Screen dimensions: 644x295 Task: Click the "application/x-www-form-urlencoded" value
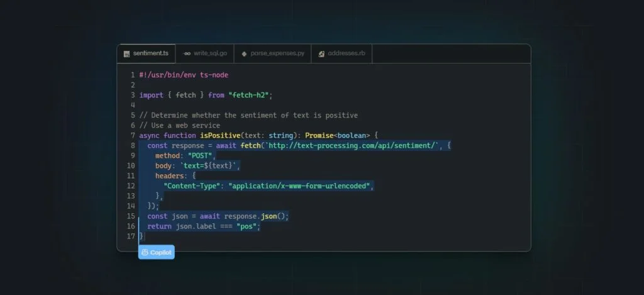299,186
